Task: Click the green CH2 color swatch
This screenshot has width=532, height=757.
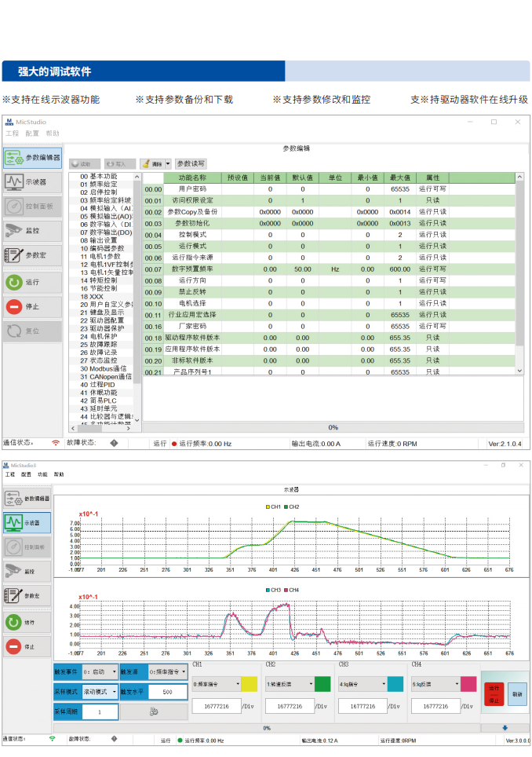Action: tap(322, 684)
